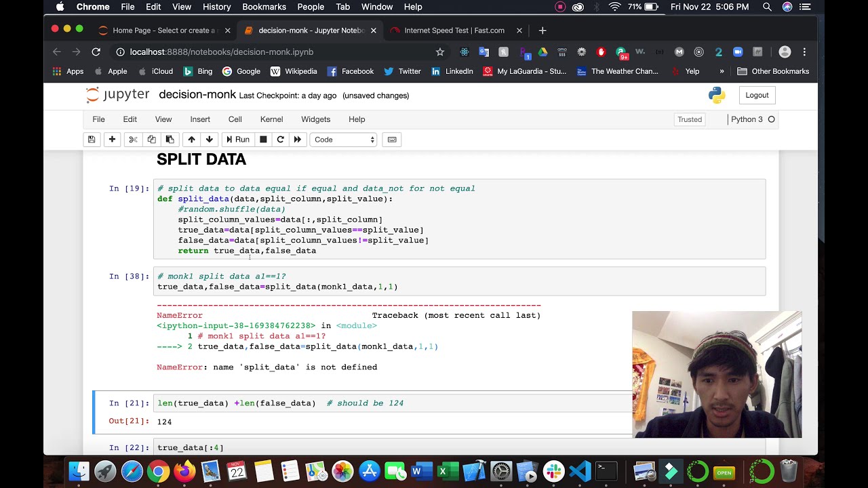Image resolution: width=868 pixels, height=488 pixels.
Task: Open the Chrome History menu in menu bar
Action: [216, 7]
